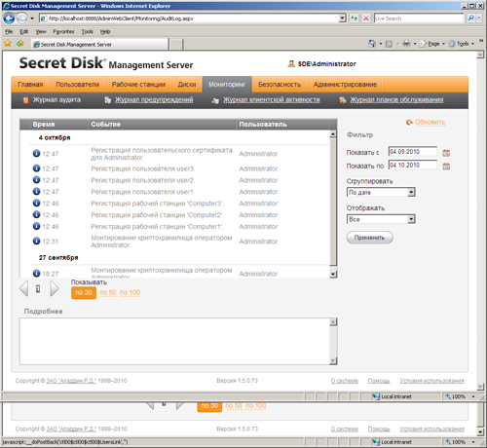Open the address bar URL dropdown arrow
Image resolution: width=487 pixels, height=448 pixels.
click(342, 19)
